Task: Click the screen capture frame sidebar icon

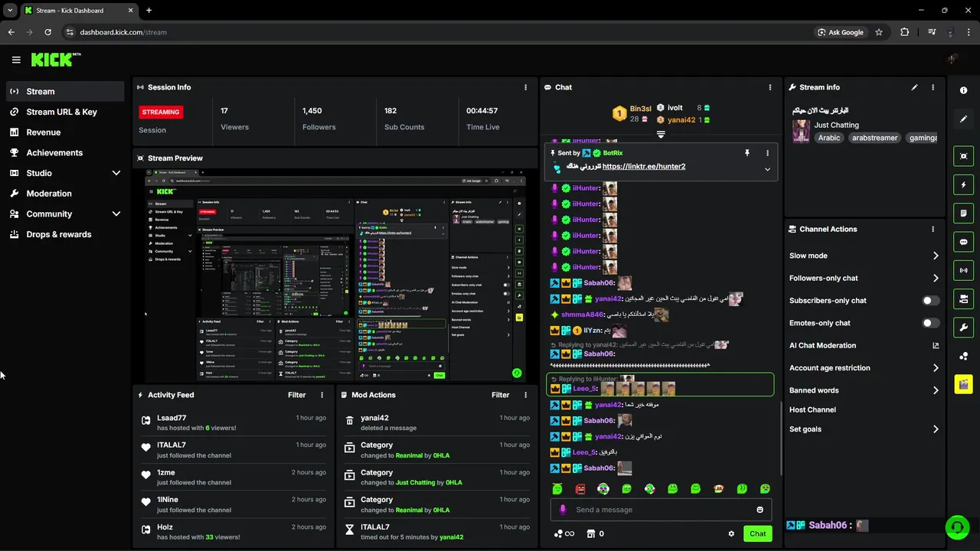Action: click(x=963, y=156)
